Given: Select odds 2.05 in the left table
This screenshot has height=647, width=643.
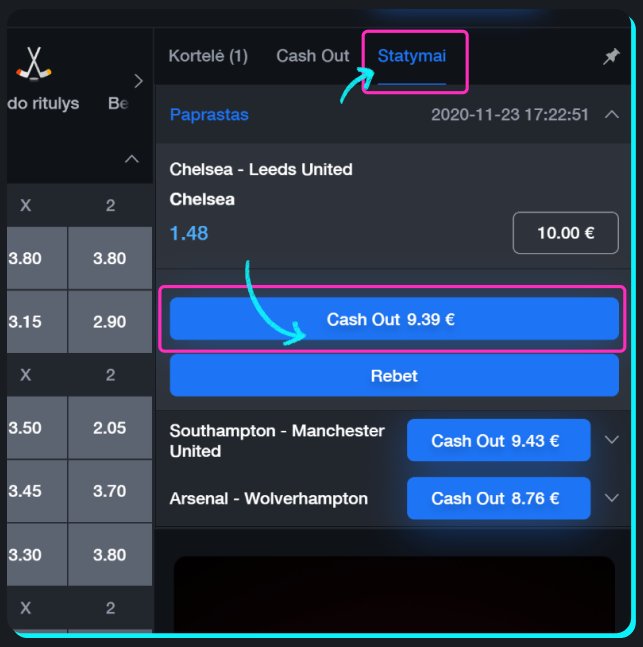Looking at the screenshot, I should point(110,427).
